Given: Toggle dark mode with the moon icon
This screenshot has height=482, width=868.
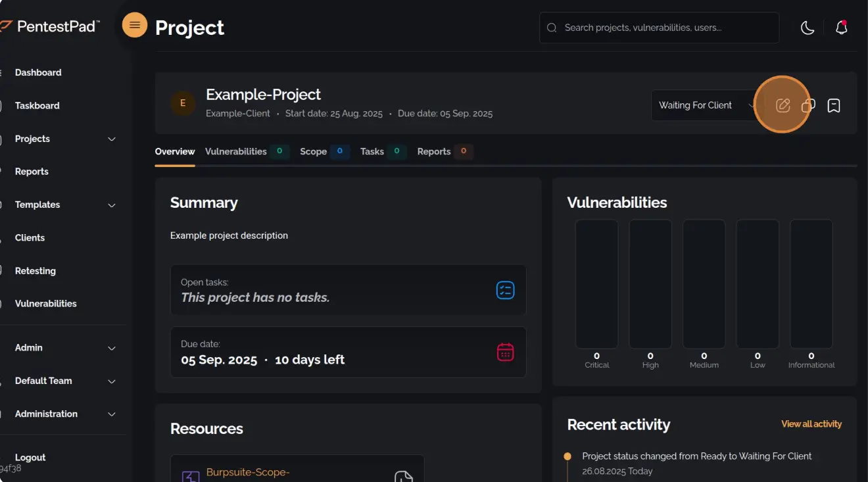Looking at the screenshot, I should pyautogui.click(x=808, y=28).
